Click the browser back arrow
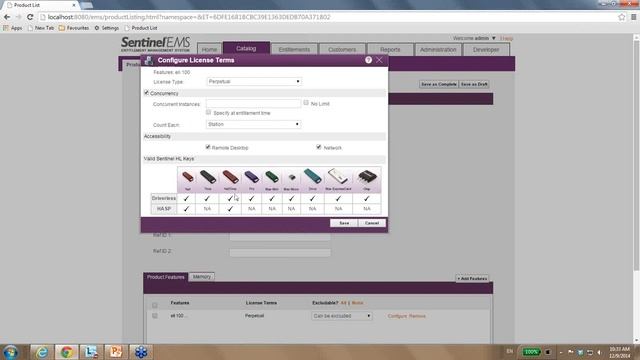Viewport: 640px width, 360px height. point(7,17)
